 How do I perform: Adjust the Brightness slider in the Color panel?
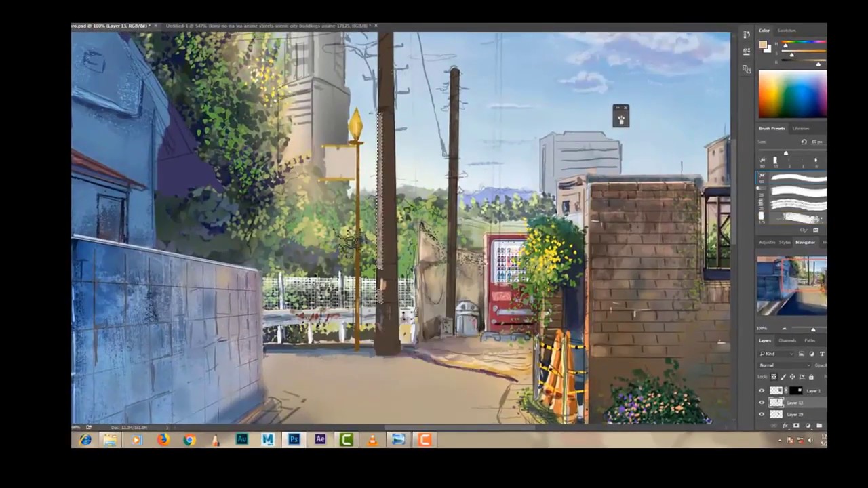(x=804, y=61)
